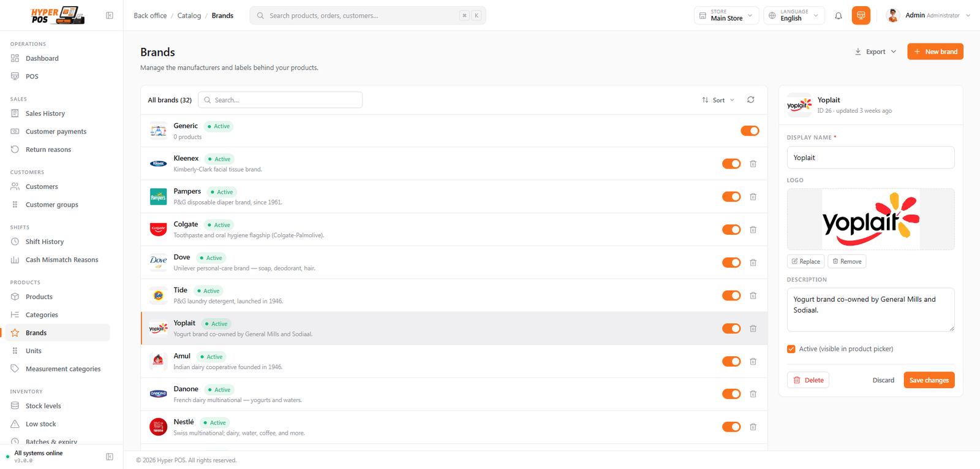Toggle the Tide brand active switch
The height and width of the screenshot is (469, 980).
coord(731,296)
